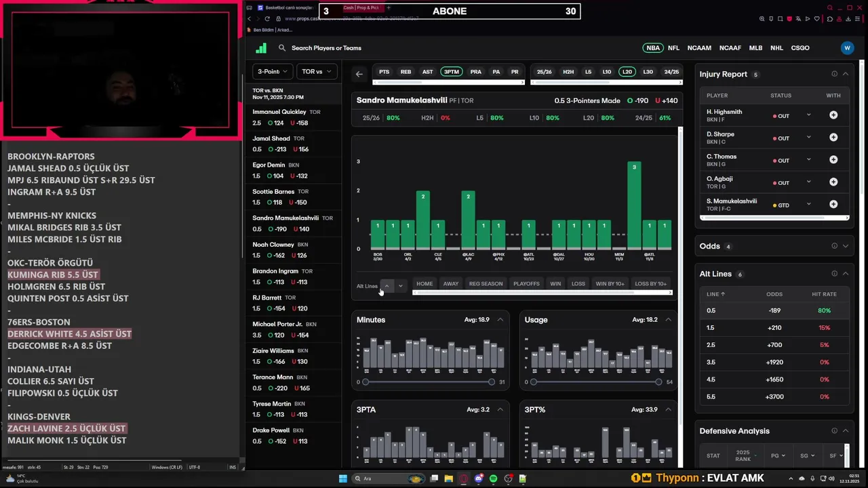The width and height of the screenshot is (868, 488).
Task: Go back with the left arrow button
Action: (359, 74)
